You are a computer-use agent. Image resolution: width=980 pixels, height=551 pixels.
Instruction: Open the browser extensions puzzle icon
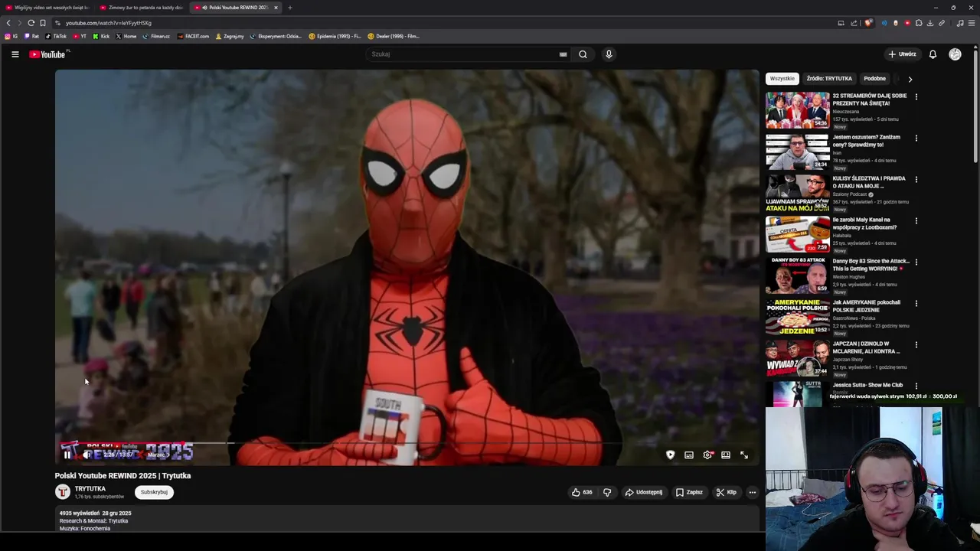coord(919,23)
